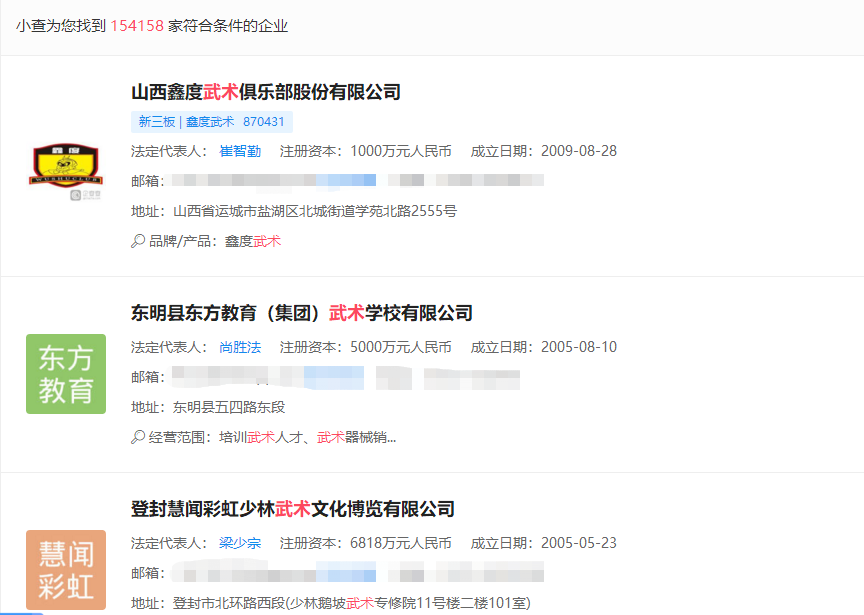Click 成立日期 2005-05-23
The image size is (864, 615).
pos(543,543)
